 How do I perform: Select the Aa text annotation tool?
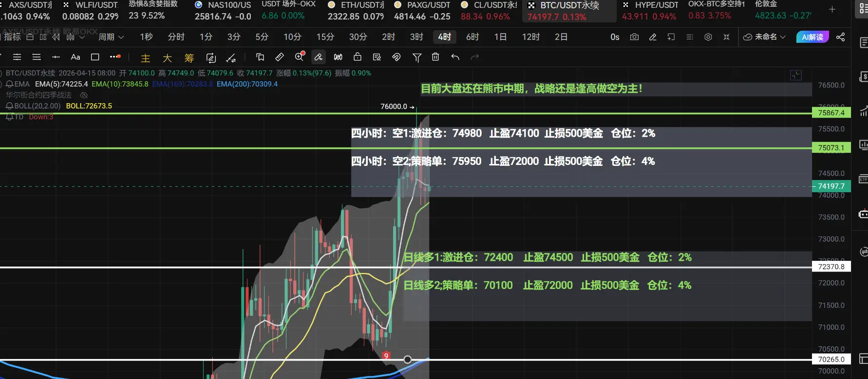[75, 57]
